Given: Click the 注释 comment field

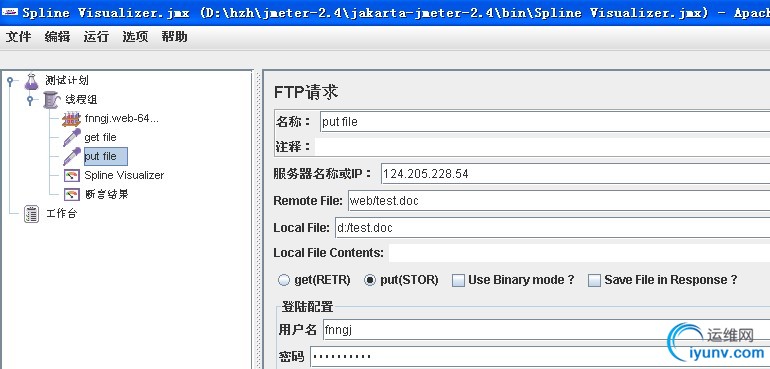Looking at the screenshot, I should pos(542,147).
